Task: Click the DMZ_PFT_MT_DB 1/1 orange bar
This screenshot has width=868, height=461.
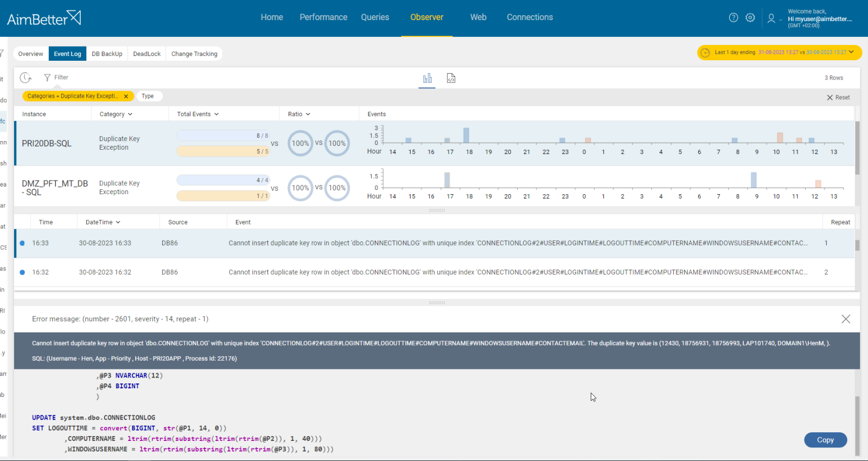Action: [223, 196]
